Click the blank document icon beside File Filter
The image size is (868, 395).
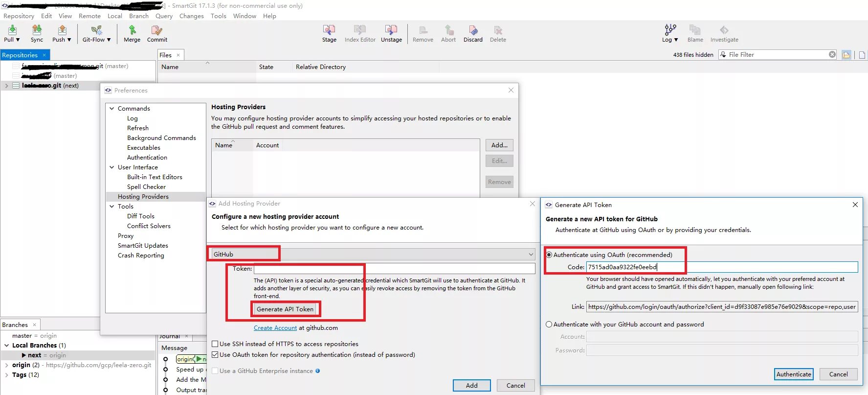point(862,55)
